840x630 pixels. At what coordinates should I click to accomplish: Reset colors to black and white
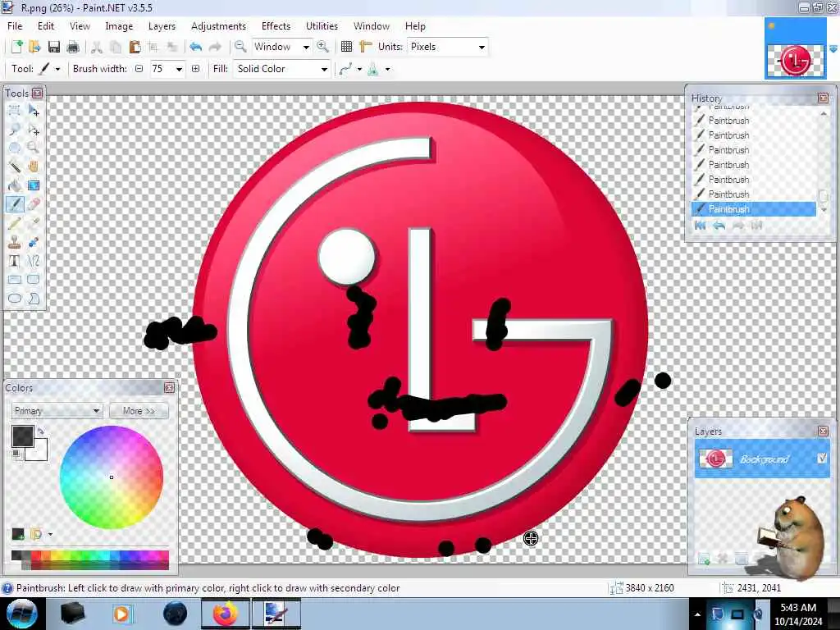coord(17,454)
